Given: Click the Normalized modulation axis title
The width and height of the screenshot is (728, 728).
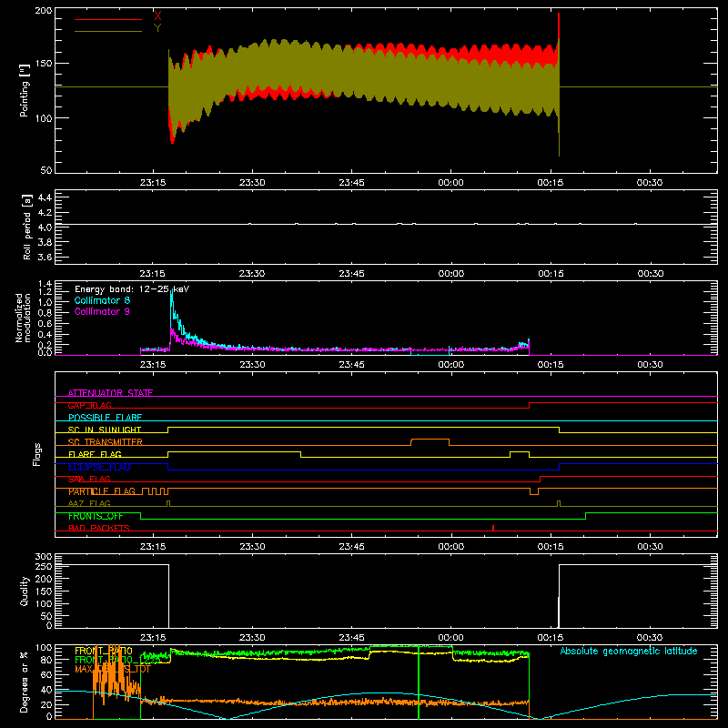Looking at the screenshot, I should (23, 318).
